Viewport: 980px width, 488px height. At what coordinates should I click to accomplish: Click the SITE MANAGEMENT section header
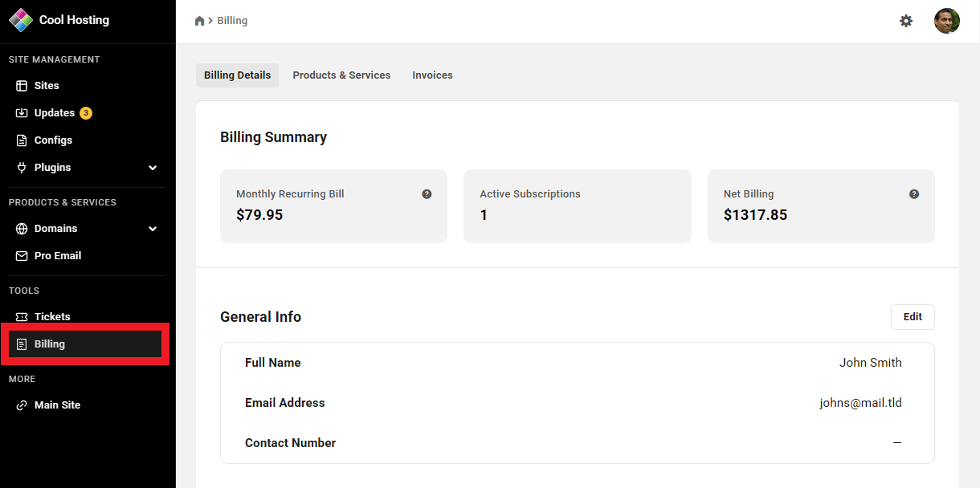click(x=55, y=59)
